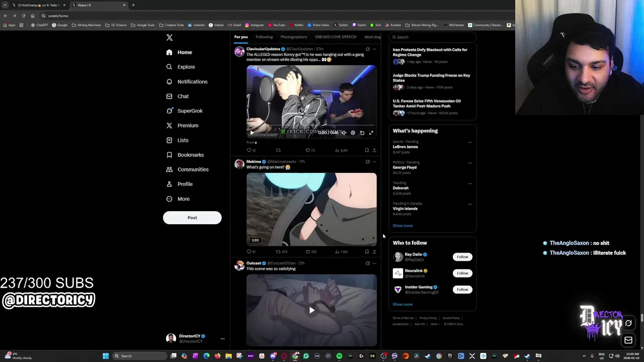Click the Post button

pyautogui.click(x=192, y=218)
